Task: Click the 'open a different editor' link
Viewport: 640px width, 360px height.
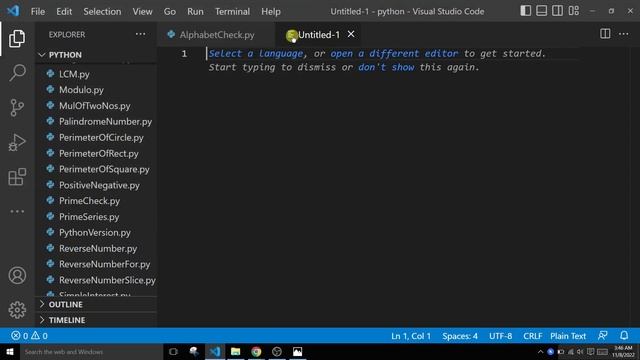Action: (x=394, y=53)
